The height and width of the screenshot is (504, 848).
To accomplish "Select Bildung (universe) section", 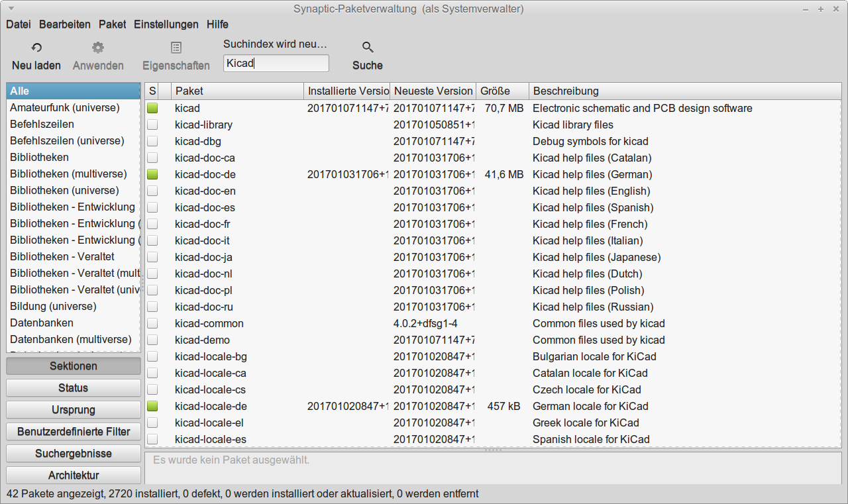I will click(x=73, y=307).
